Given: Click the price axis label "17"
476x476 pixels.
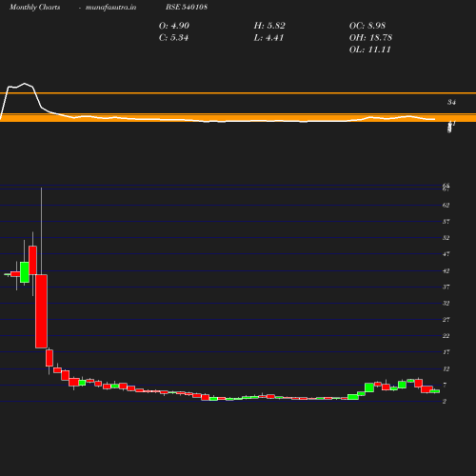Looking at the screenshot, I should (446, 352).
